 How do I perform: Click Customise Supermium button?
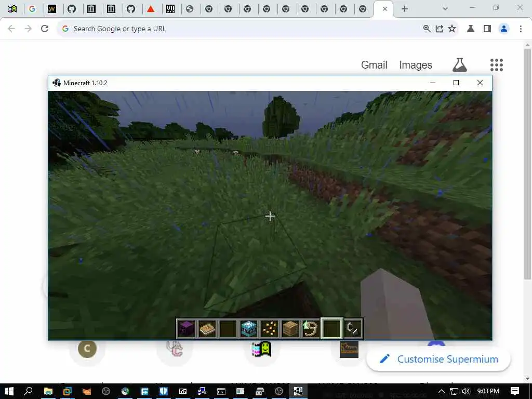(438, 359)
